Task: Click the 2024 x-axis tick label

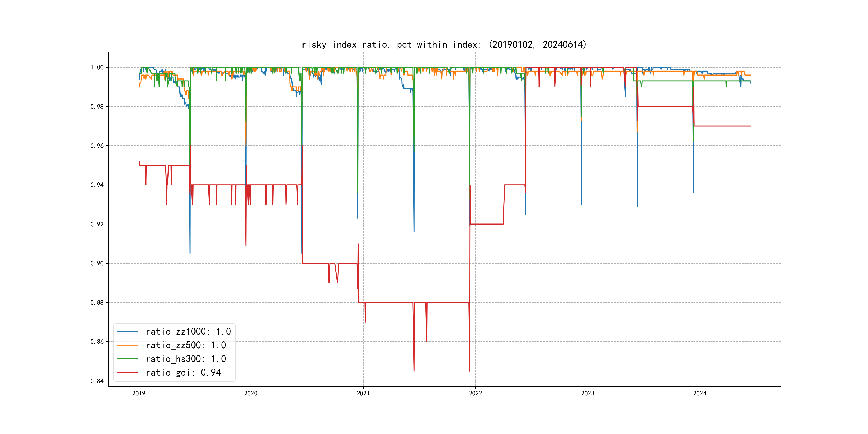Action: [700, 393]
